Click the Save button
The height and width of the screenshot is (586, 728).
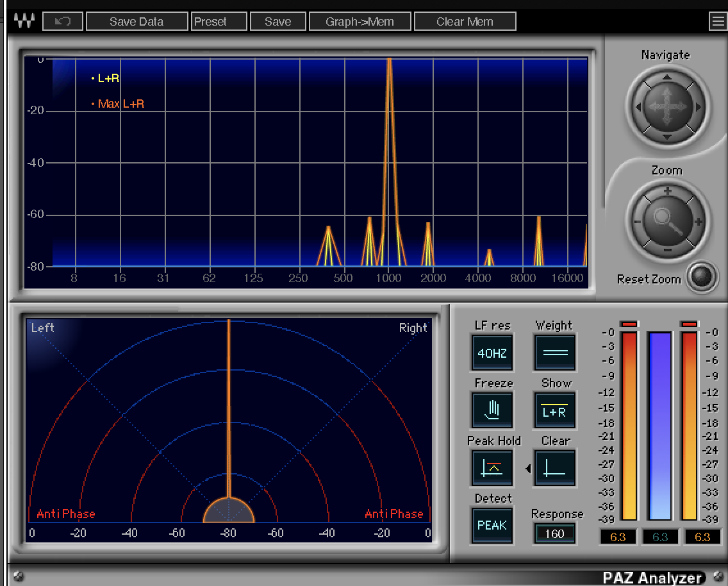tap(277, 21)
